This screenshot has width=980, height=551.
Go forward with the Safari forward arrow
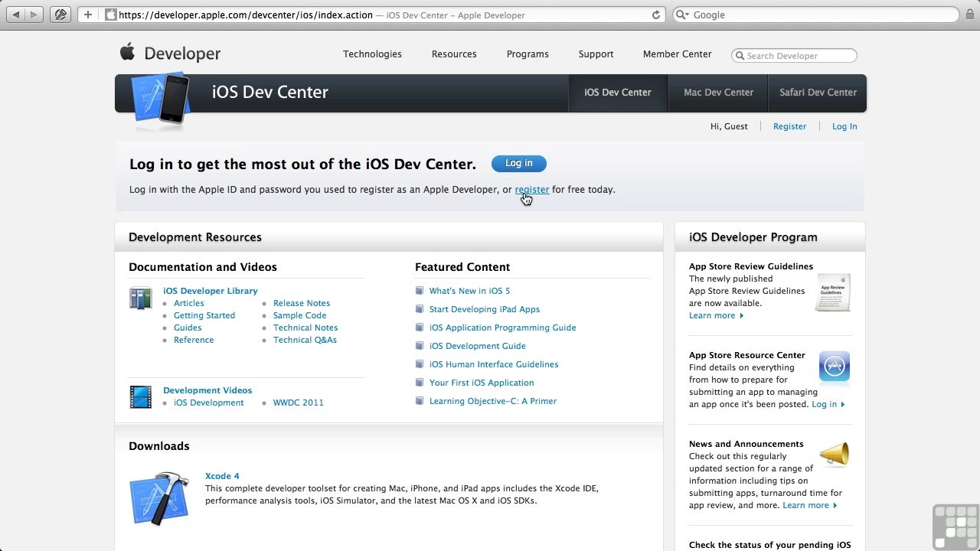(x=34, y=15)
